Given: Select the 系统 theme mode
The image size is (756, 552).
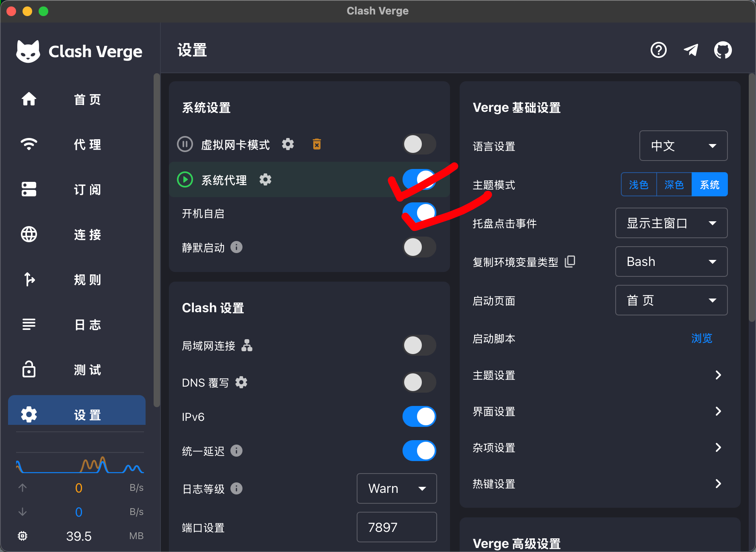Looking at the screenshot, I should (710, 184).
